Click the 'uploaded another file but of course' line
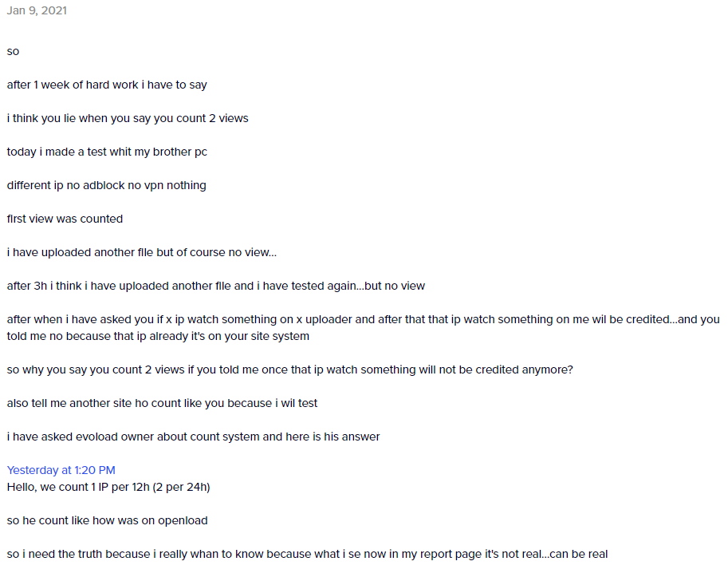The height and width of the screenshot is (573, 728). click(142, 252)
